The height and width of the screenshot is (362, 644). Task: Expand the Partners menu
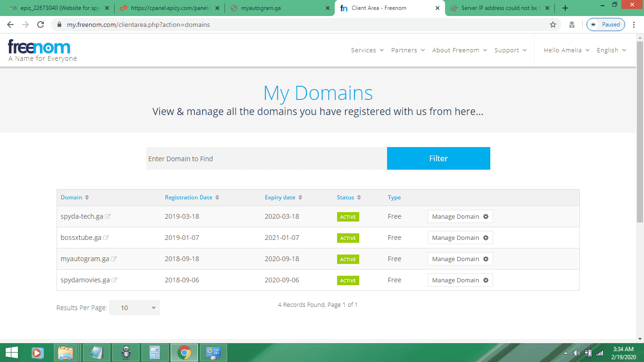point(408,50)
